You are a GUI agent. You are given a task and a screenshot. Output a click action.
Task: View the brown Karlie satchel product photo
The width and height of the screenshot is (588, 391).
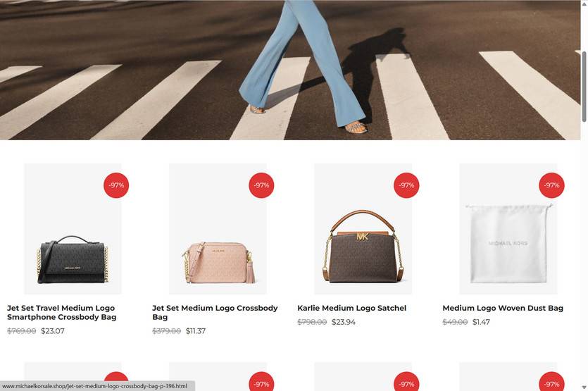(x=363, y=229)
